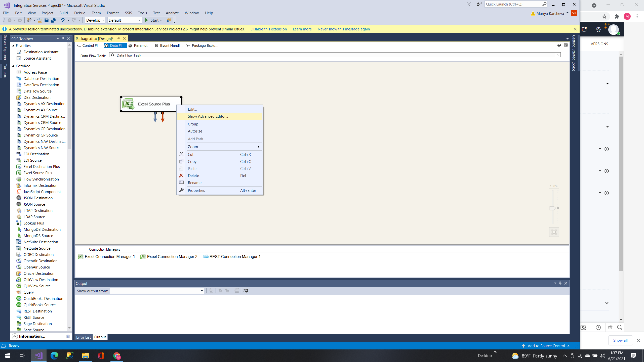Click the blue data output arrow

[155, 117]
